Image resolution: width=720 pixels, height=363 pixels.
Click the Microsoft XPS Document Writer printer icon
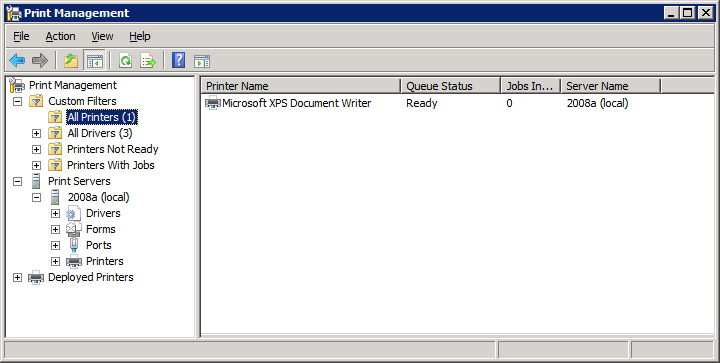click(213, 103)
